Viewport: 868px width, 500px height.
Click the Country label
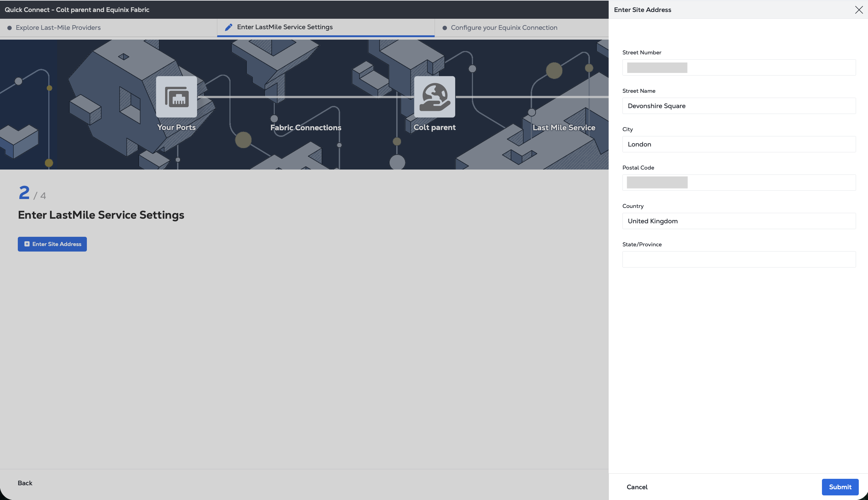633,206
